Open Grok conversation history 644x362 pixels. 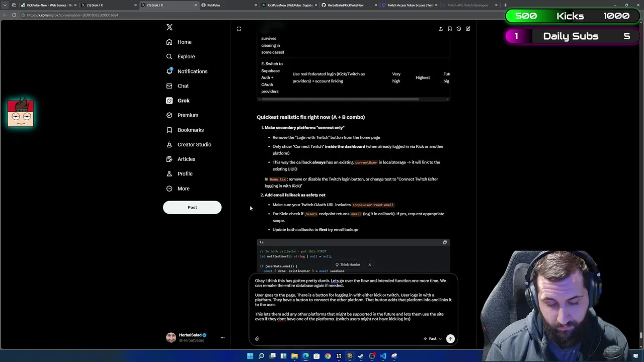coord(458,29)
